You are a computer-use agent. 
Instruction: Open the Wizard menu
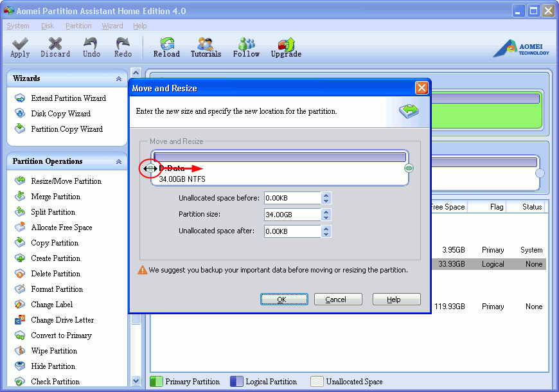[112, 26]
